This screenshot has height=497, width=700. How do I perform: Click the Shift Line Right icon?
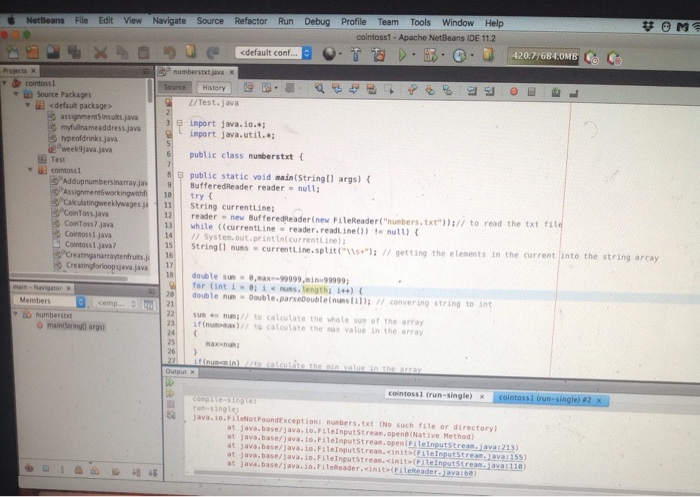point(489,91)
